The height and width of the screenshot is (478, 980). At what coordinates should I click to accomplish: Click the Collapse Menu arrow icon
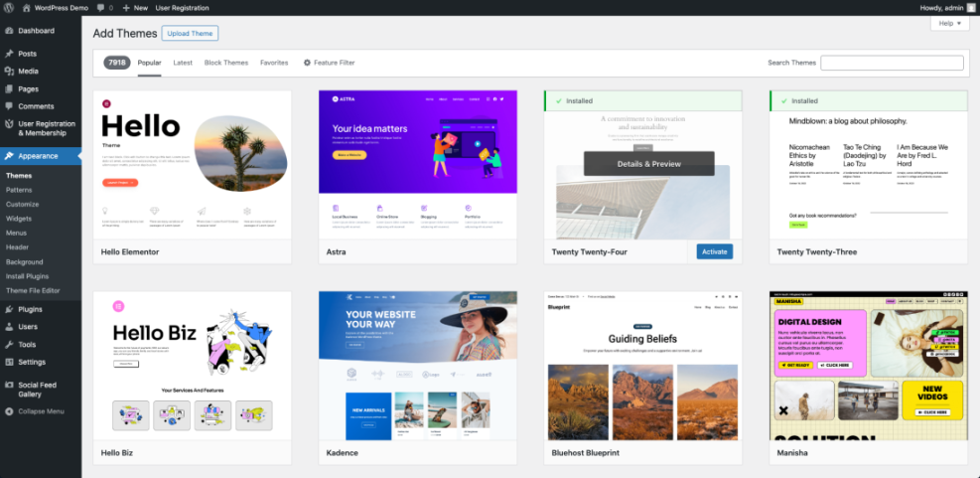coord(9,411)
